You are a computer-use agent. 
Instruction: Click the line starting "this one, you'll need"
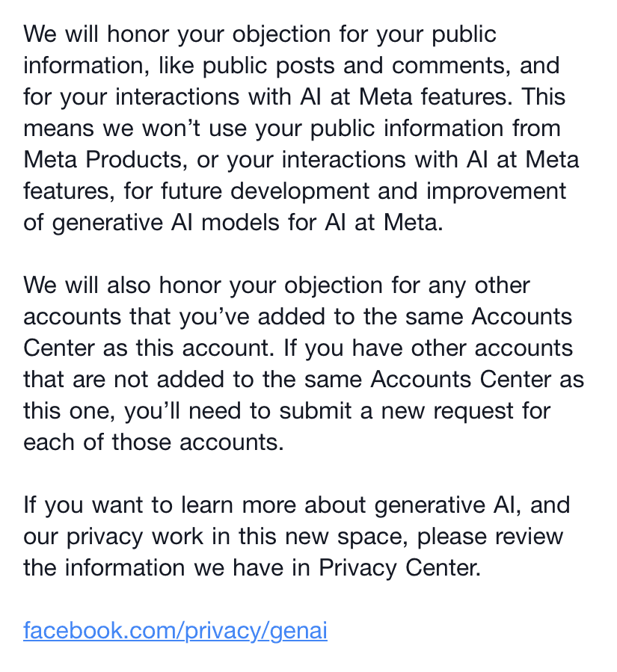pyautogui.click(x=288, y=411)
